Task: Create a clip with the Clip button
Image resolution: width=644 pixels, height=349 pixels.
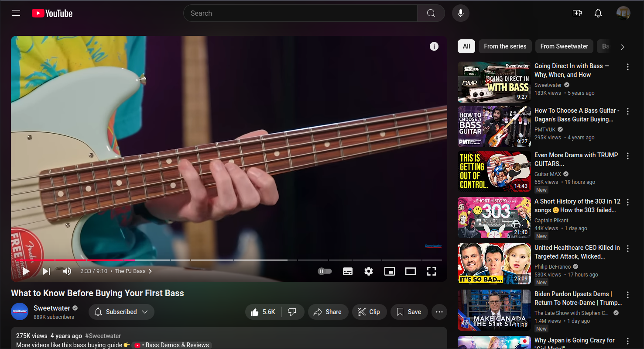Action: (369, 312)
